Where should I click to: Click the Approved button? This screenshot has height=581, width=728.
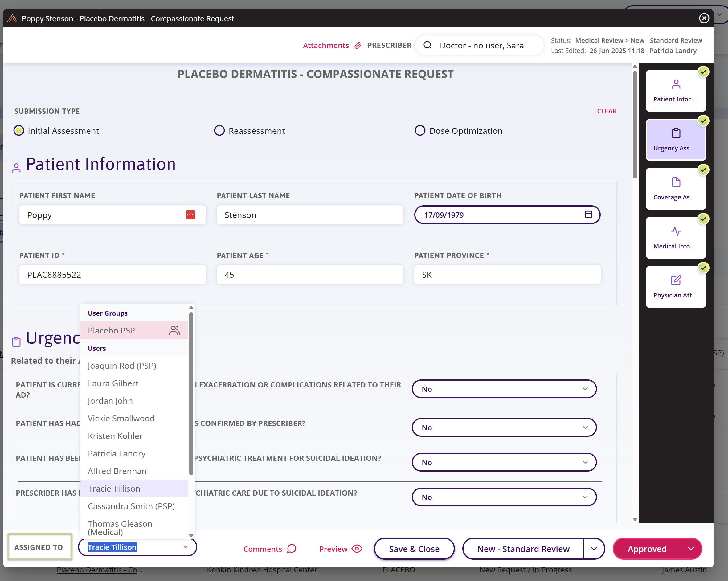click(x=647, y=549)
